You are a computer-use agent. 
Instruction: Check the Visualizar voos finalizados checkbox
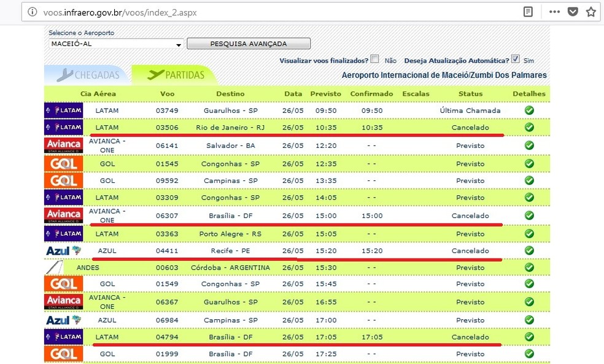[x=375, y=58]
